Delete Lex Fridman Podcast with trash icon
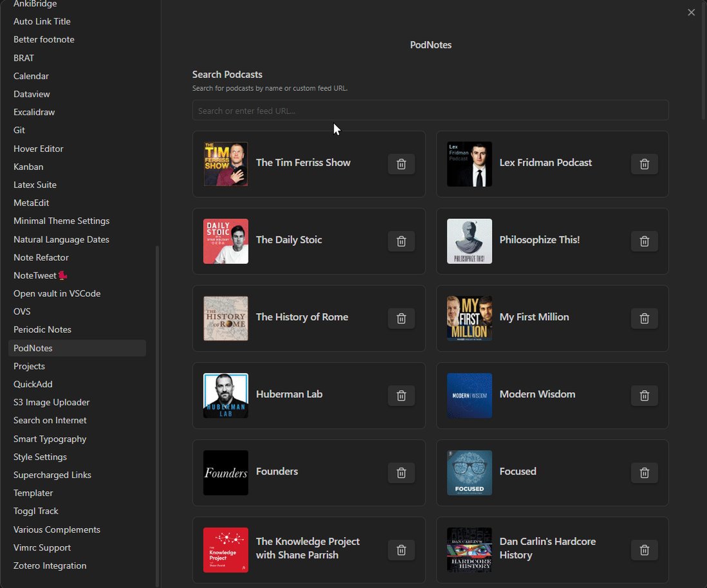The width and height of the screenshot is (707, 588). coord(645,164)
